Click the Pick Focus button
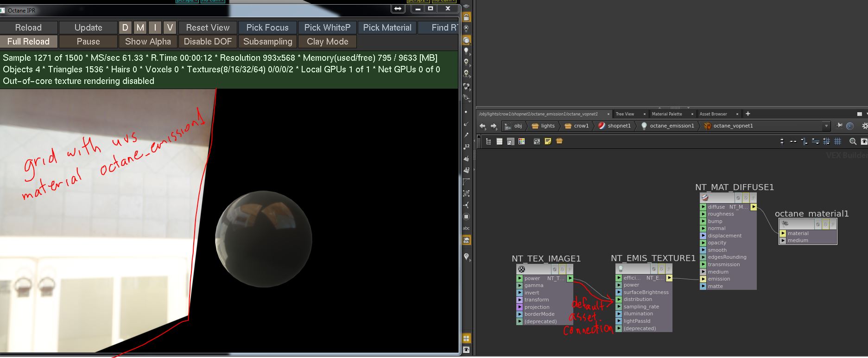868x358 pixels. pyautogui.click(x=267, y=28)
